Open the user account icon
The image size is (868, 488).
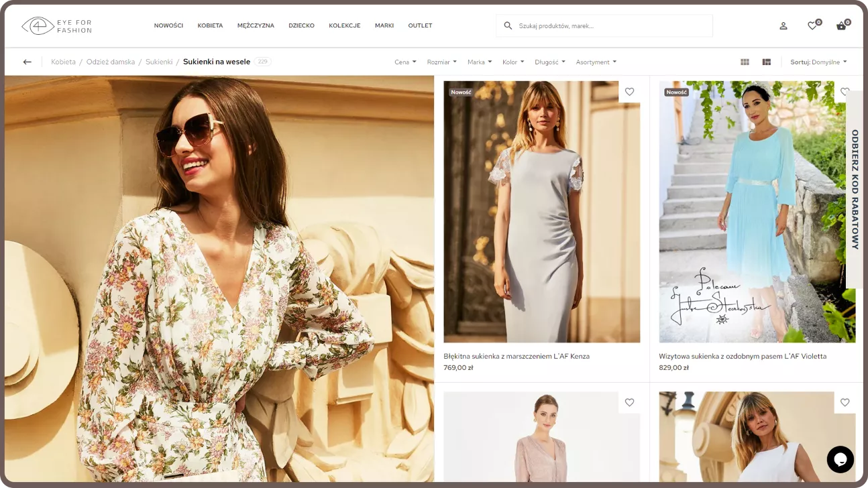(x=783, y=26)
